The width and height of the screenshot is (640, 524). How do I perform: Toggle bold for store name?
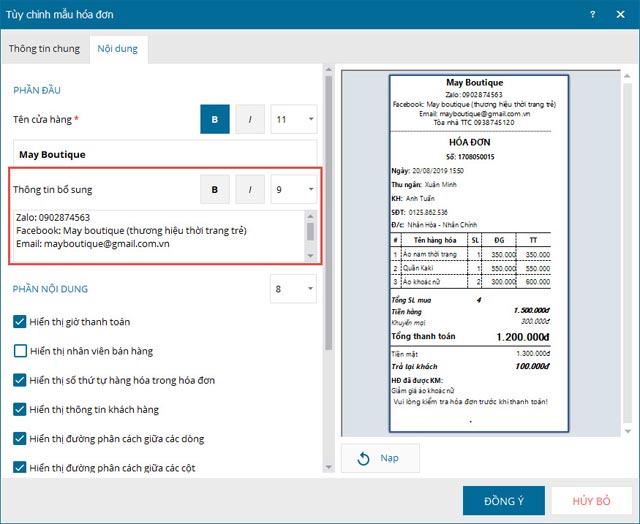[x=214, y=120]
